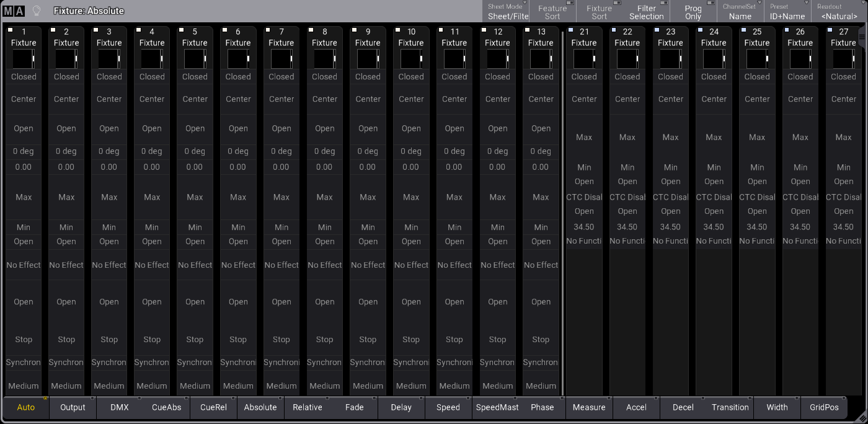This screenshot has height=424, width=868.
Task: Click the white square marker on Fixture 5
Action: click(x=181, y=30)
